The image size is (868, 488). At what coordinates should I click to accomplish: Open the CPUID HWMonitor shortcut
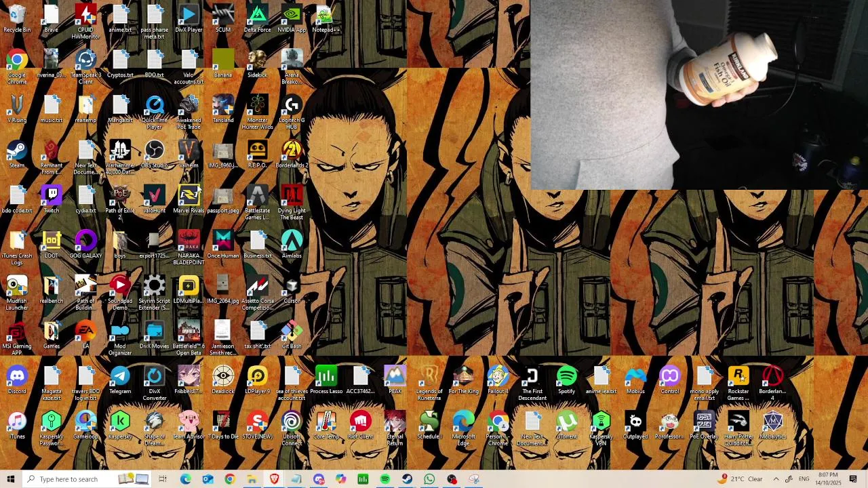[x=85, y=22]
